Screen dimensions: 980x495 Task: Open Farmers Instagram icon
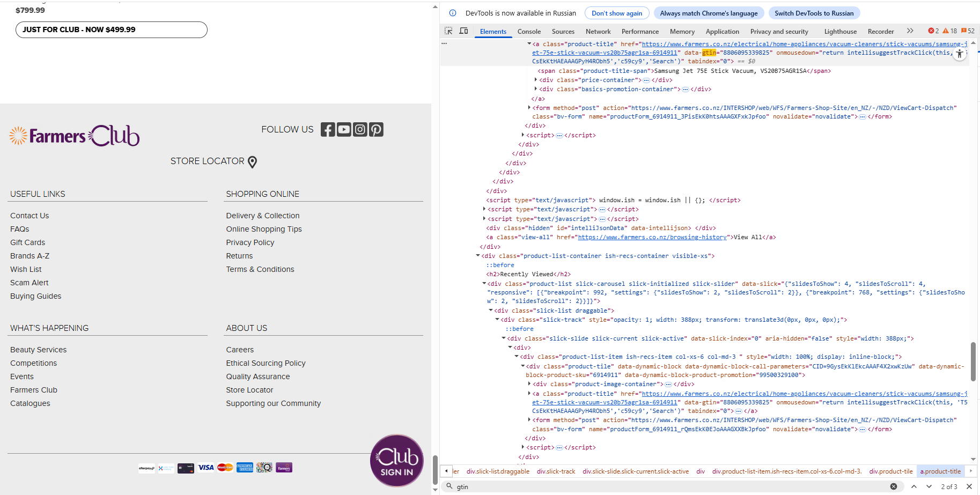(360, 129)
